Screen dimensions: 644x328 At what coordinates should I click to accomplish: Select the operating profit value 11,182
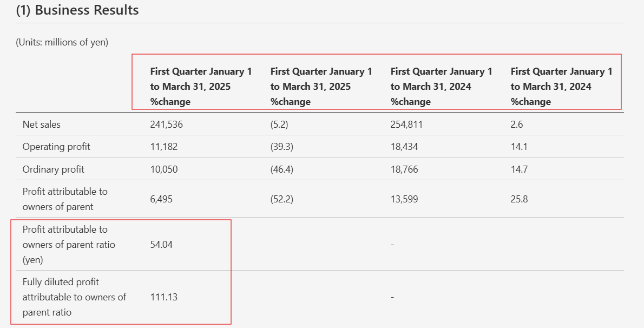tap(164, 147)
